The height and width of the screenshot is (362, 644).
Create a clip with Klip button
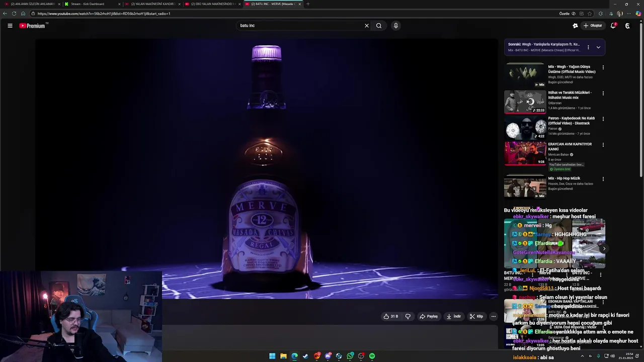tap(476, 316)
